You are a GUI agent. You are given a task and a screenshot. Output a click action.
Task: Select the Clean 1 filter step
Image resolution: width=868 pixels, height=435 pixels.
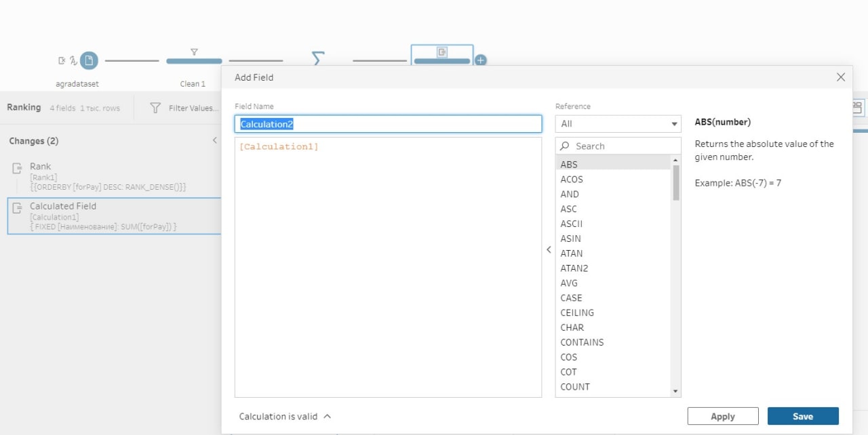(x=194, y=60)
